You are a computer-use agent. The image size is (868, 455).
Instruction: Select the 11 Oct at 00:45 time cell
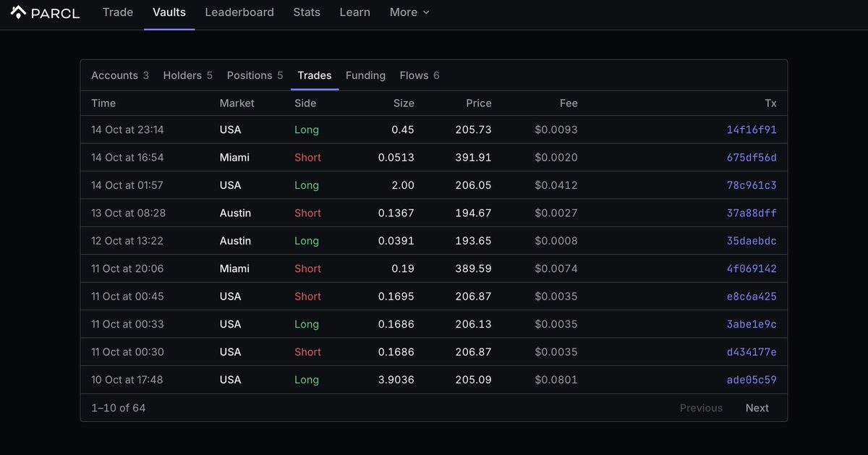pyautogui.click(x=127, y=297)
